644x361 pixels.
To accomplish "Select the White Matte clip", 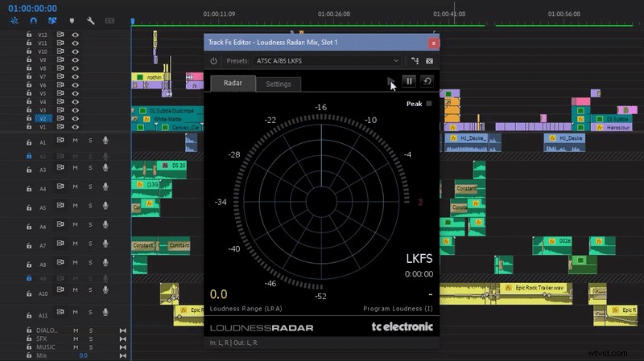I will (167, 119).
